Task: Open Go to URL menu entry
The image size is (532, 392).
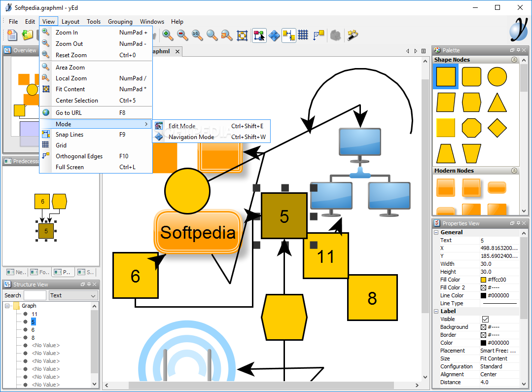Action: click(x=96, y=113)
